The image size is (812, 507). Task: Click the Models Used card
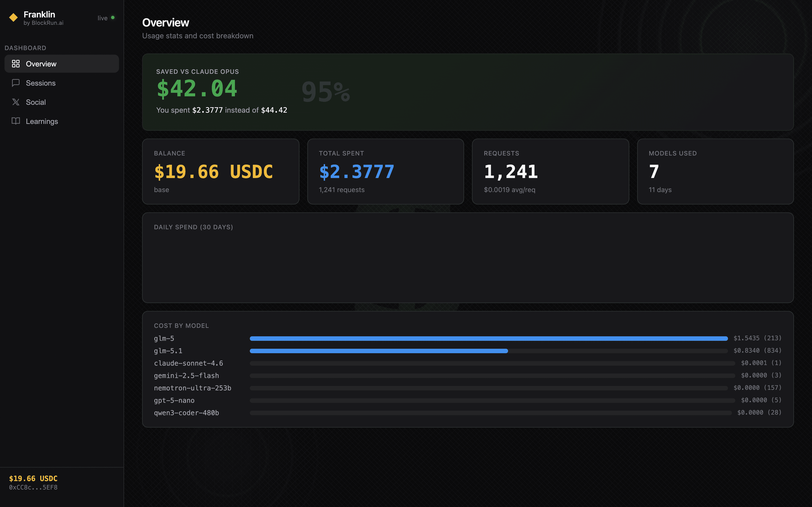pyautogui.click(x=715, y=171)
